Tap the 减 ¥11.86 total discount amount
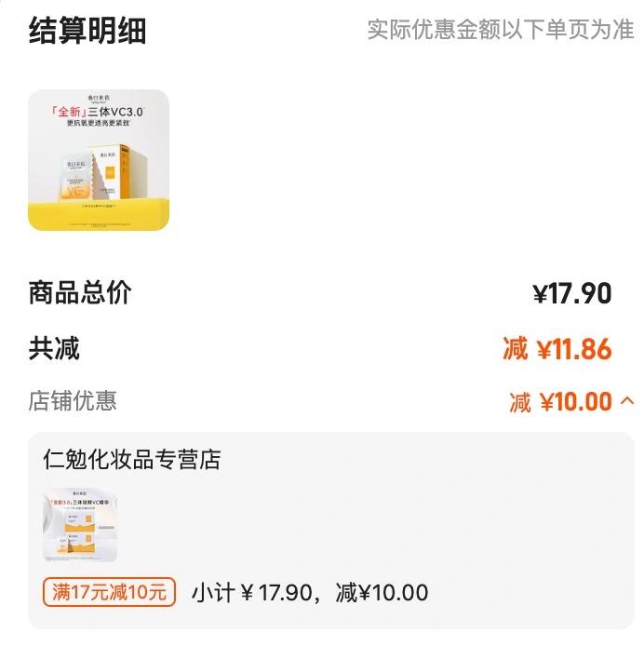This screenshot has width=644, height=646. 557,349
